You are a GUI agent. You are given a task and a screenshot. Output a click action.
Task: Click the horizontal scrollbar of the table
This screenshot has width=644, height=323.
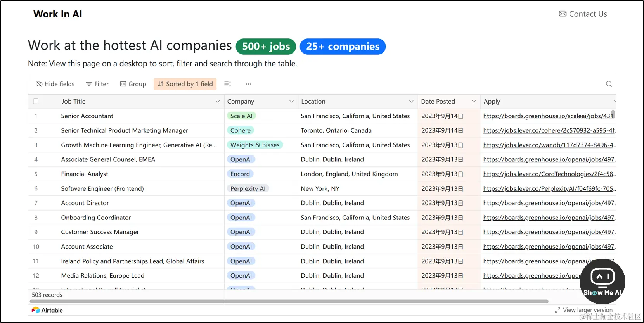tap(289, 301)
